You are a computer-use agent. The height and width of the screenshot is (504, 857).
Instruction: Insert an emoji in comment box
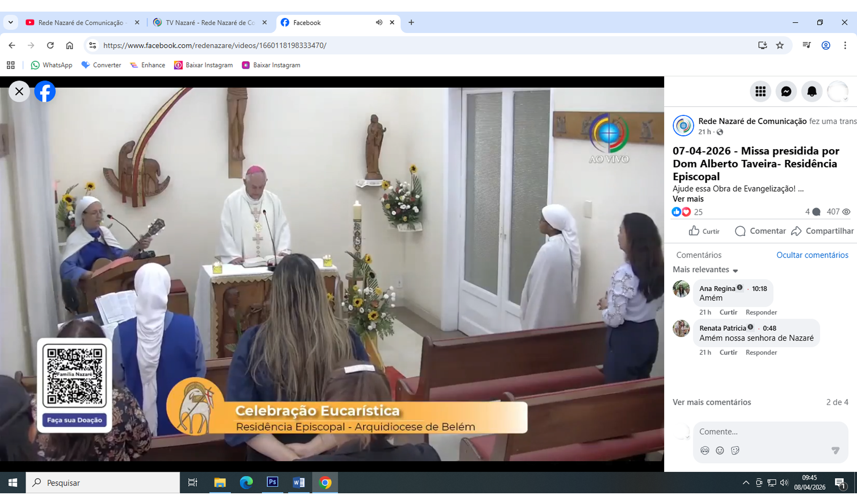click(x=720, y=450)
